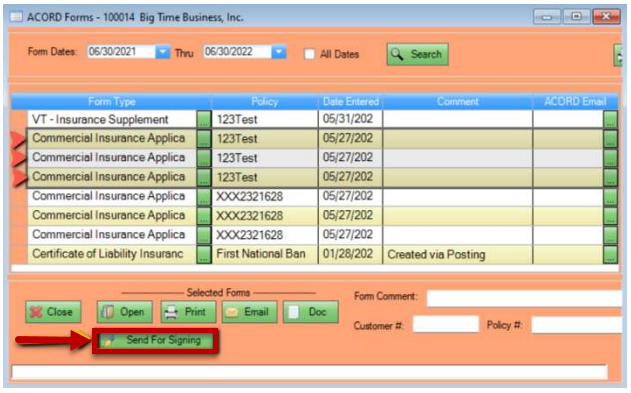Open the selected forms with Open button

[x=125, y=312]
